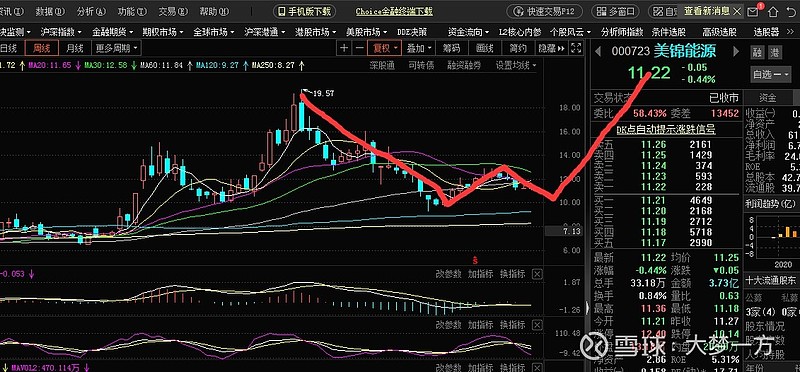Open 多窗口 multi-window view

click(615, 11)
